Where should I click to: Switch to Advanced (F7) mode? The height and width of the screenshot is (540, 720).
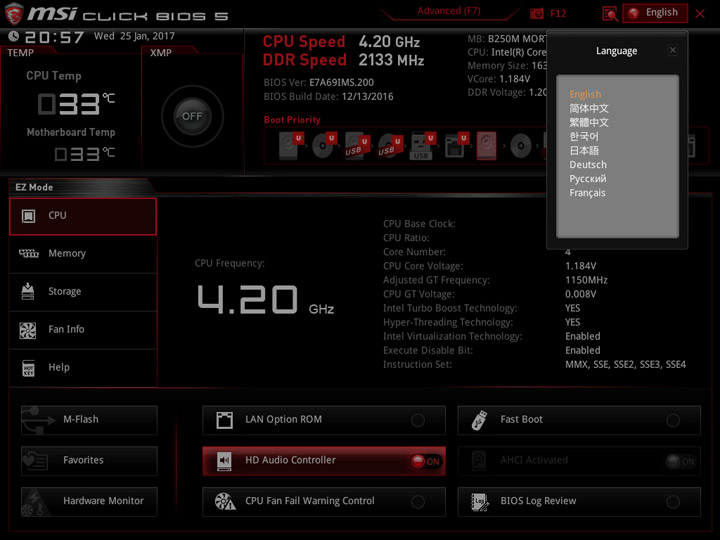click(x=449, y=11)
